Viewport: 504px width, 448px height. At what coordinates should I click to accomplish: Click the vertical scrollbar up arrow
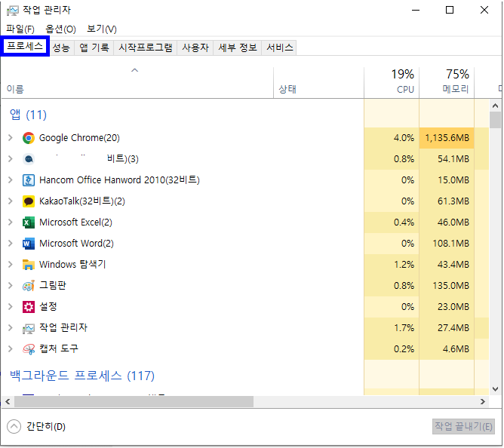tap(495, 106)
